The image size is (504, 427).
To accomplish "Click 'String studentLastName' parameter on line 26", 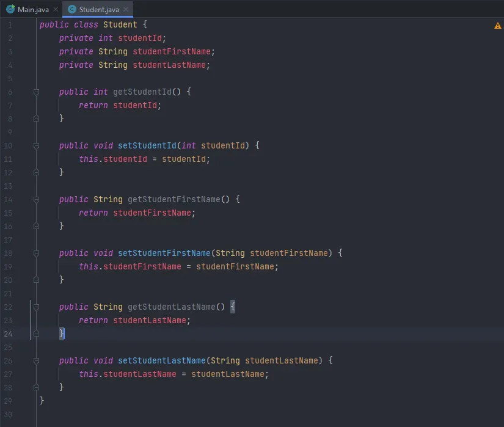I will tap(264, 360).
